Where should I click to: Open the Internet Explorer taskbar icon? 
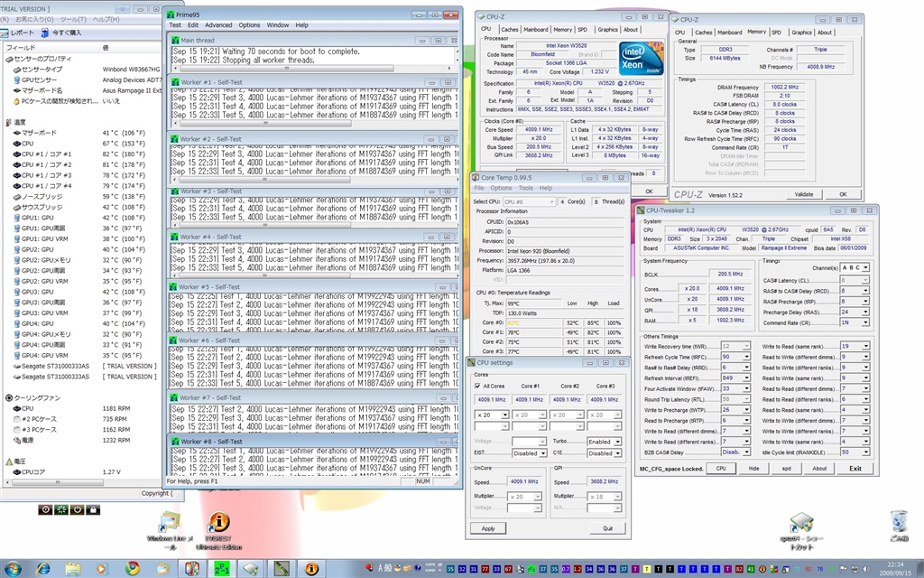[x=42, y=568]
